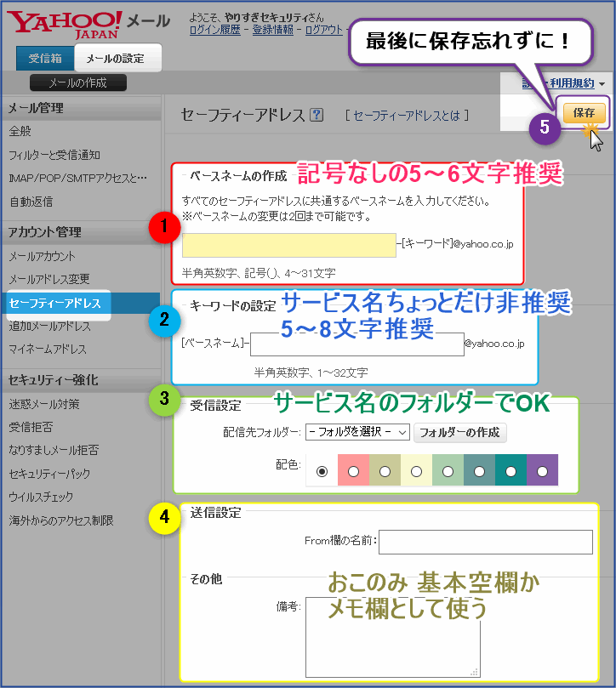
Task: Open the フォルダを選択 dropdown
Action: coord(357,432)
